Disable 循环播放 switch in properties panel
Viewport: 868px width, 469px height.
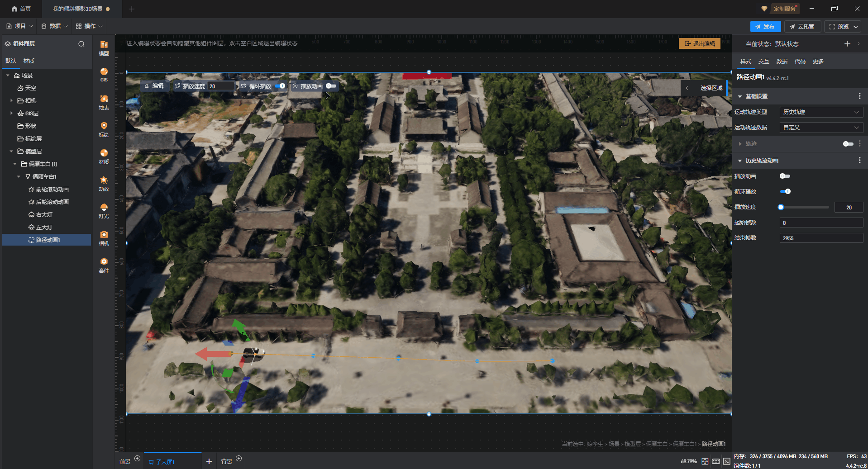(x=785, y=191)
